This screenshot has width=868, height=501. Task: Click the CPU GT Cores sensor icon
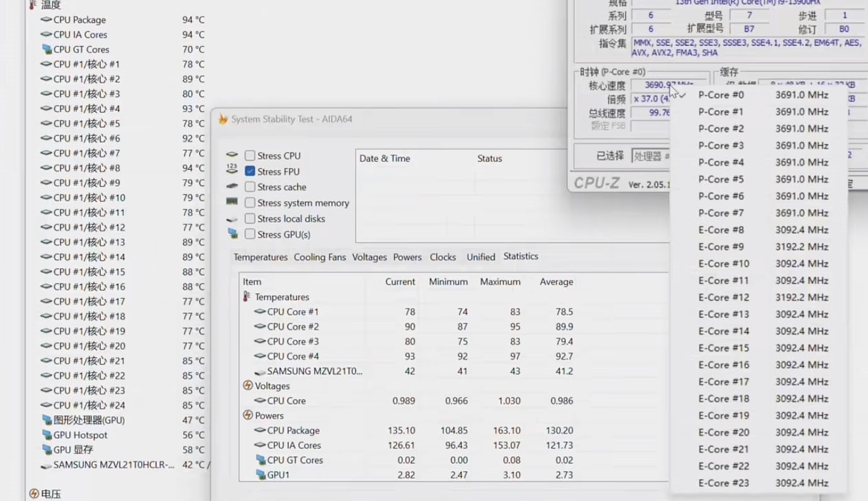46,49
